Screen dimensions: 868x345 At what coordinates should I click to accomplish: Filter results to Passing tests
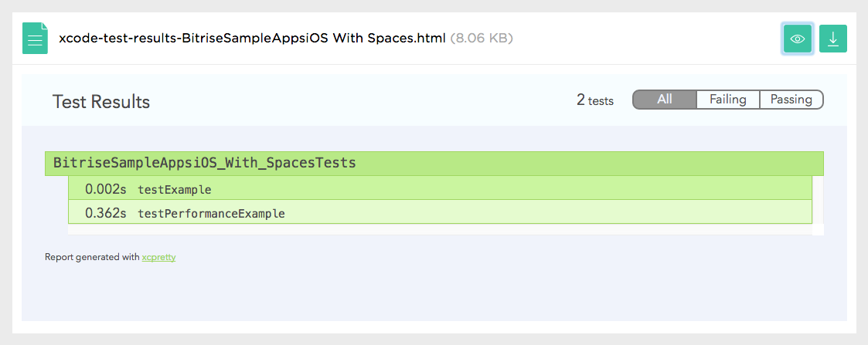[791, 100]
